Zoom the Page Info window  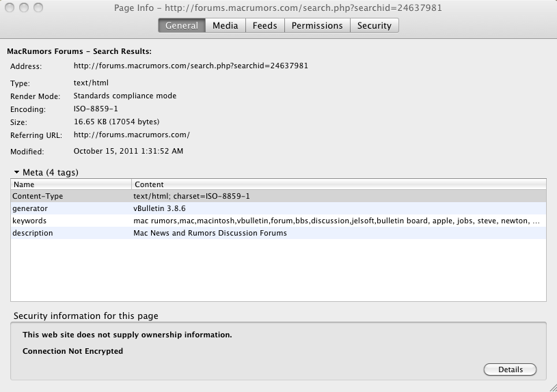pos(38,8)
